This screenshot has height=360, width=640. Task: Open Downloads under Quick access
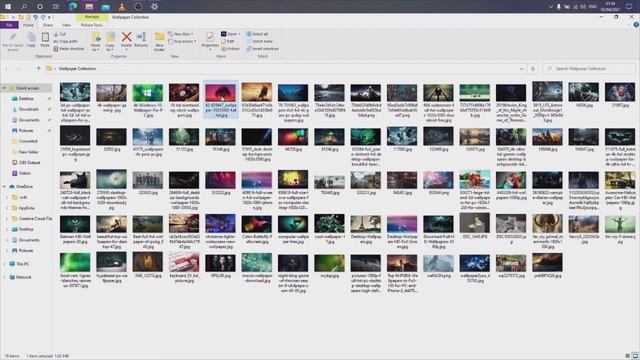(x=29, y=109)
